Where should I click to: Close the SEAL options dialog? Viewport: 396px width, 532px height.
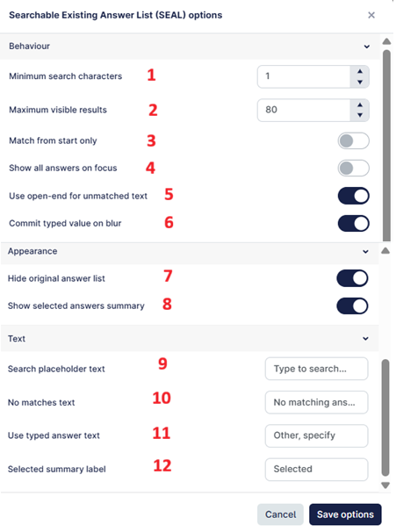click(x=371, y=15)
